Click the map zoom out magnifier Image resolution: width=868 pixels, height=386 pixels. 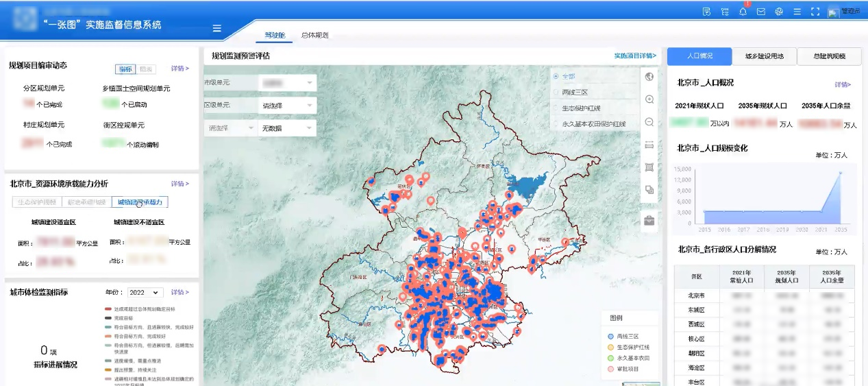click(x=649, y=122)
